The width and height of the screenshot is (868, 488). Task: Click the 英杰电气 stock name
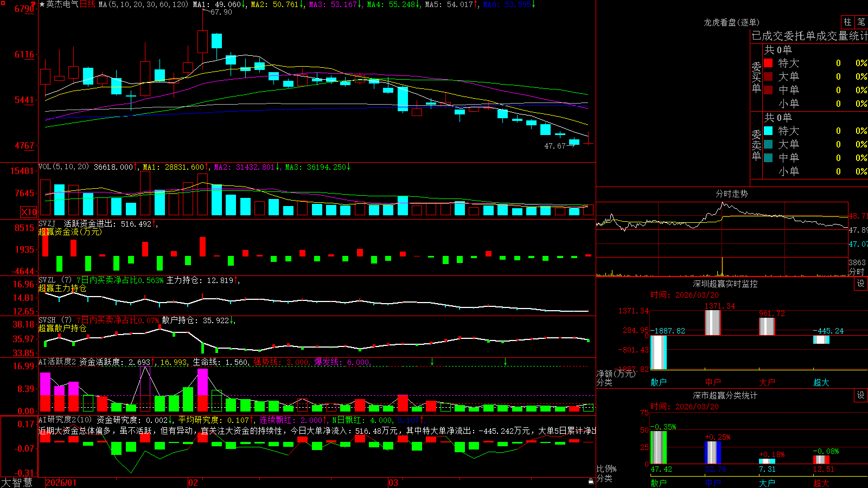(62, 4)
